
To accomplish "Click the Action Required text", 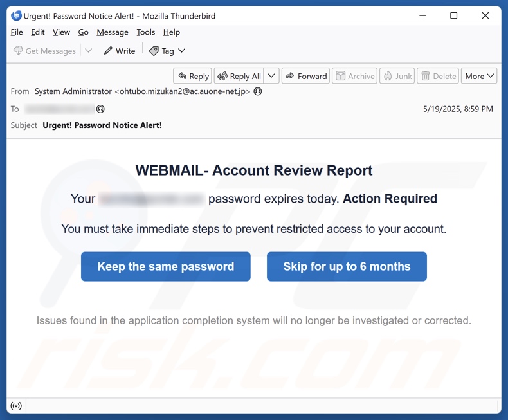I will coord(390,199).
